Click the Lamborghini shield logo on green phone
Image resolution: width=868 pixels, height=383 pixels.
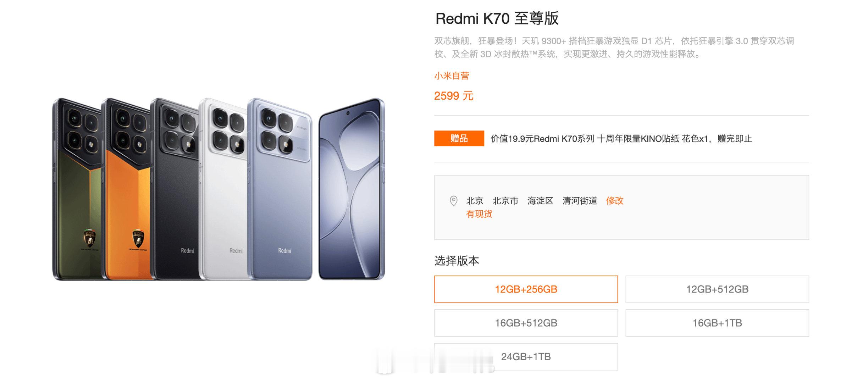click(90, 238)
